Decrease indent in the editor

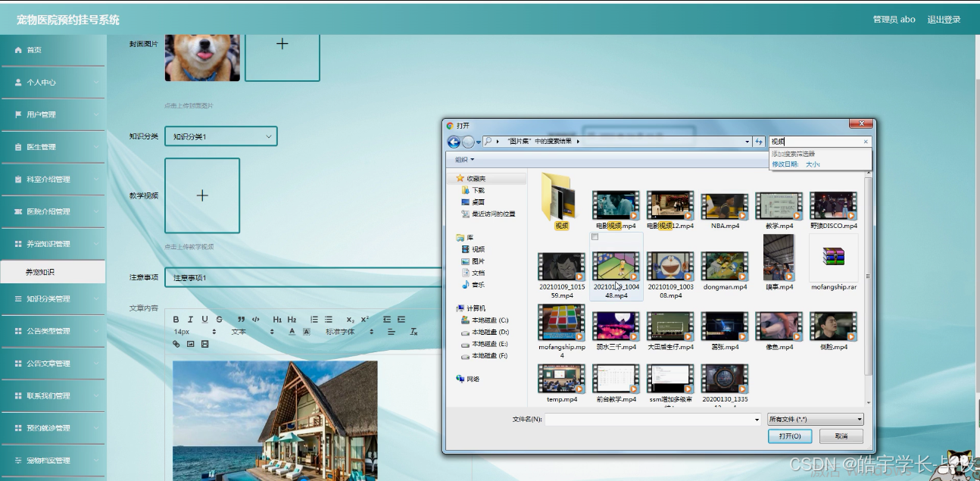pos(387,320)
